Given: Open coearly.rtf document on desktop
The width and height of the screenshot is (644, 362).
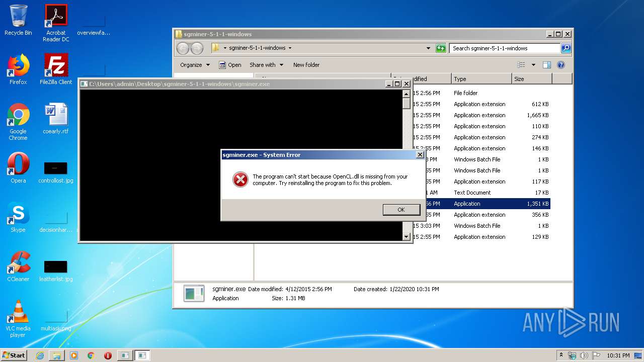Looking at the screenshot, I should point(56,119).
